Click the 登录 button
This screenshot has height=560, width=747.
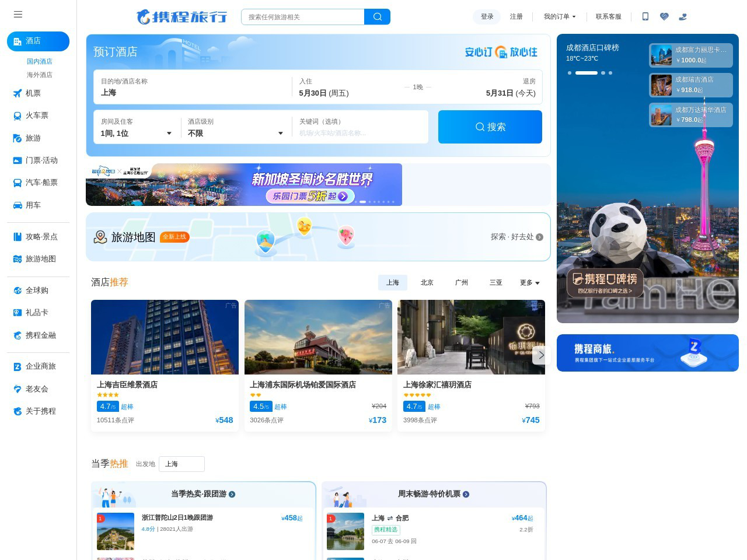tap(487, 16)
